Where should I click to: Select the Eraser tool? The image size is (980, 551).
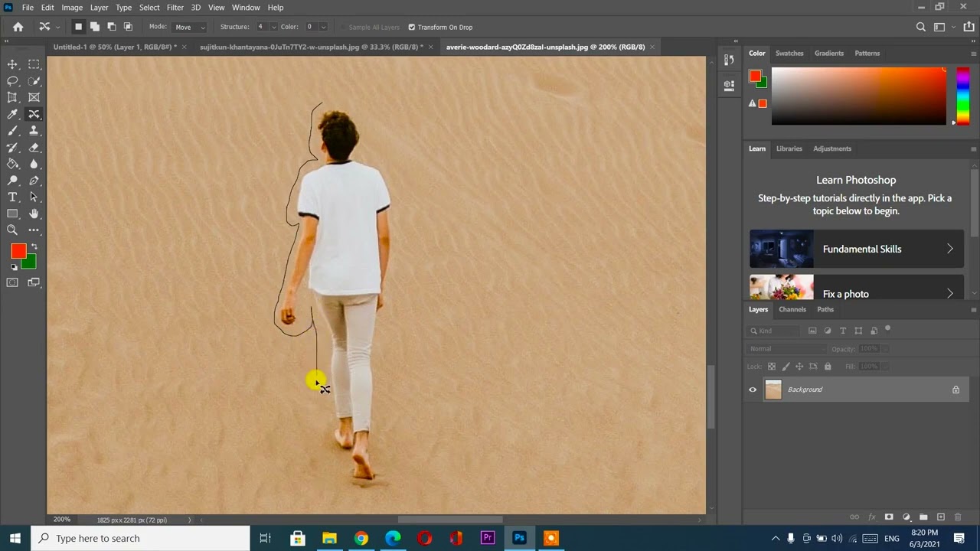[x=34, y=148]
